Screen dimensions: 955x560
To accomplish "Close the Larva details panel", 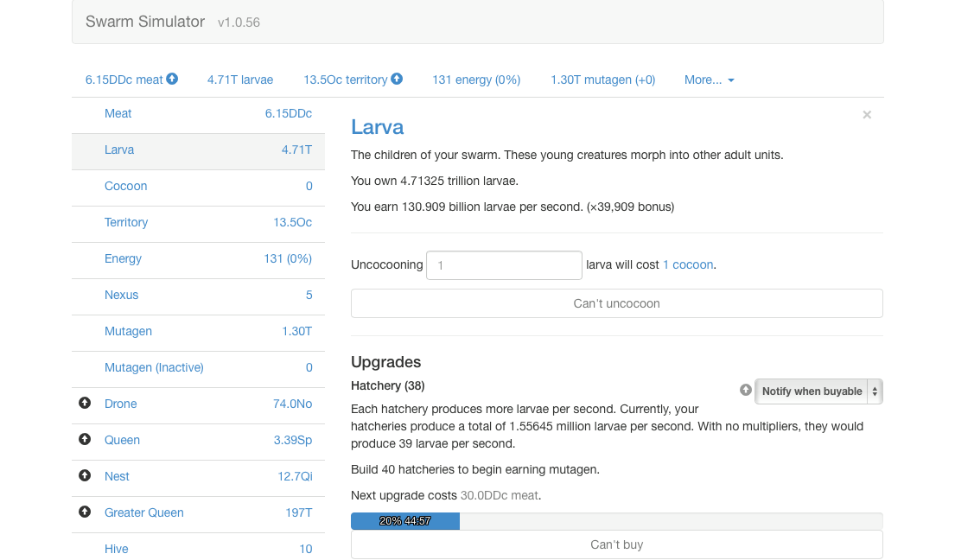I will coord(867,114).
